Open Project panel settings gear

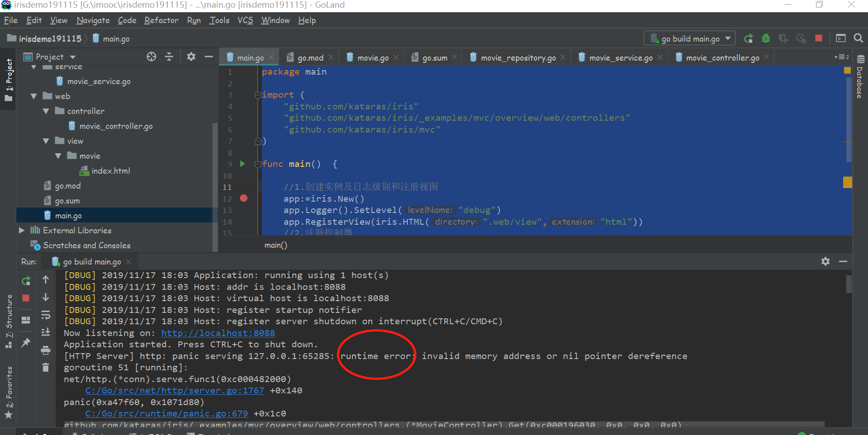coord(191,57)
